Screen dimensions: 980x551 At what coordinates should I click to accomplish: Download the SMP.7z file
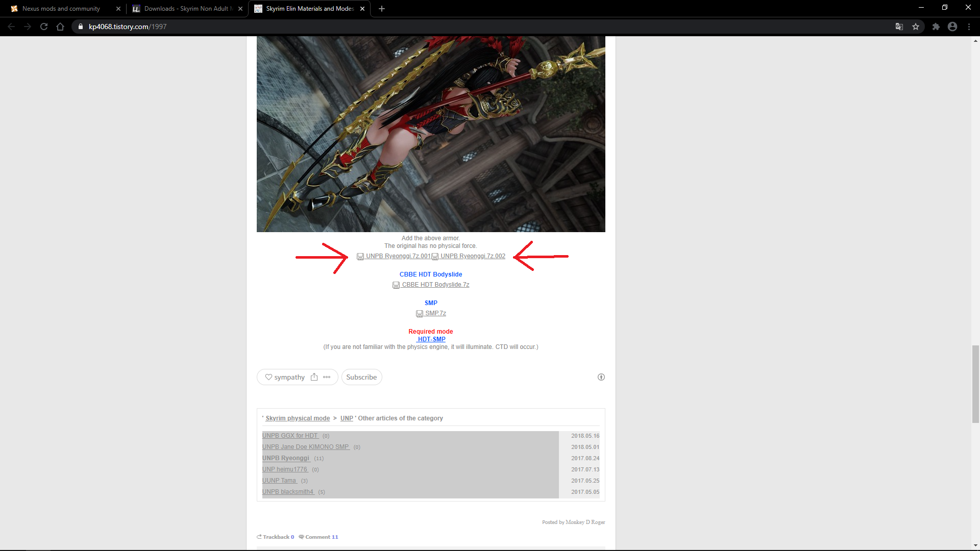[x=435, y=313]
